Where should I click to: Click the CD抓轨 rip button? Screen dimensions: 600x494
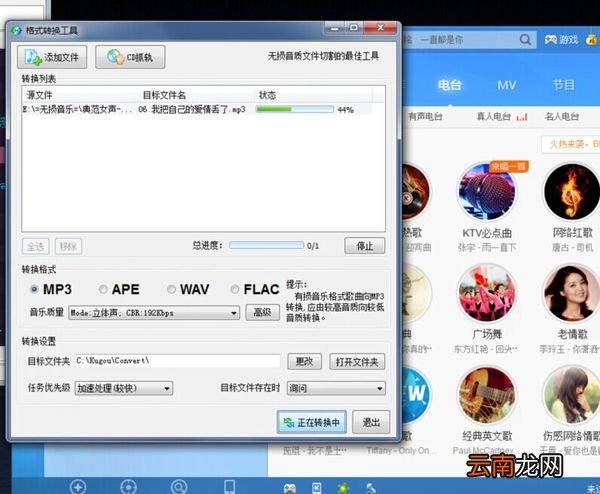pos(130,57)
